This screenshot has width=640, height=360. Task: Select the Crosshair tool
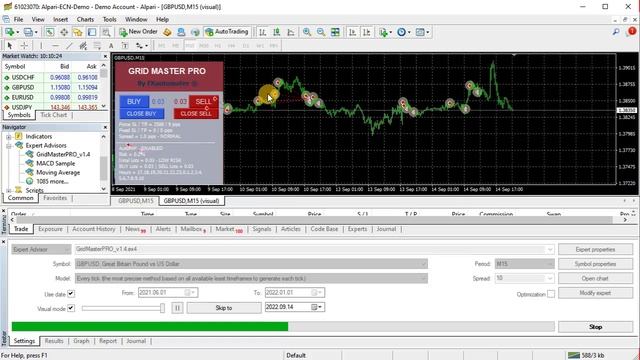click(x=24, y=46)
